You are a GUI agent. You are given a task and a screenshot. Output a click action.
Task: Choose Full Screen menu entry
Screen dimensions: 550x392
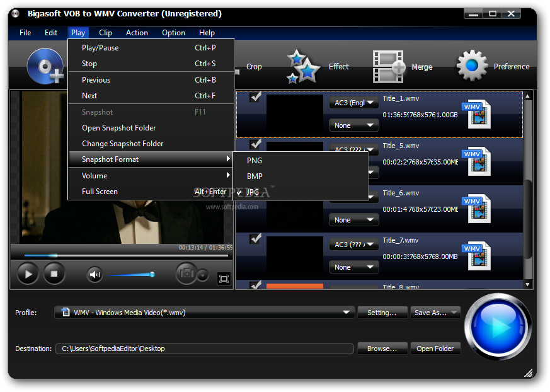[x=151, y=192]
